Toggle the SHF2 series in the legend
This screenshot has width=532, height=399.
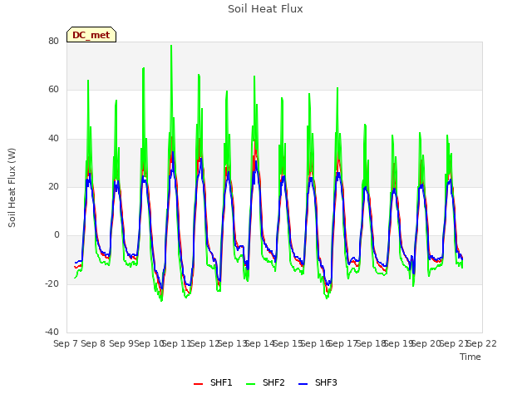[265, 382]
